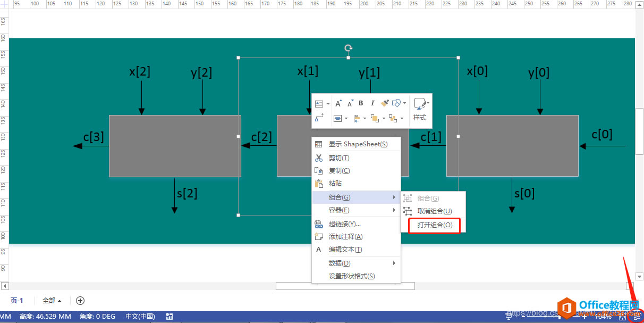644x323 pixels.
Task: Select the Increase Font Size icon
Action: pos(338,103)
